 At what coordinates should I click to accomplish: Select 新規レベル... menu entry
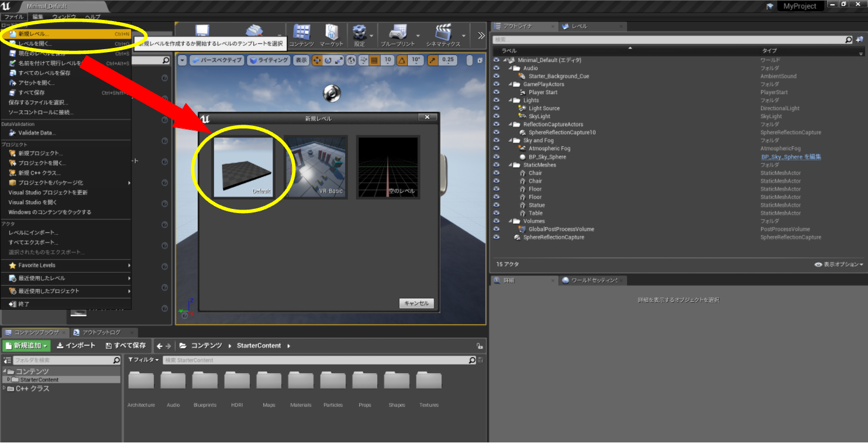(66, 34)
